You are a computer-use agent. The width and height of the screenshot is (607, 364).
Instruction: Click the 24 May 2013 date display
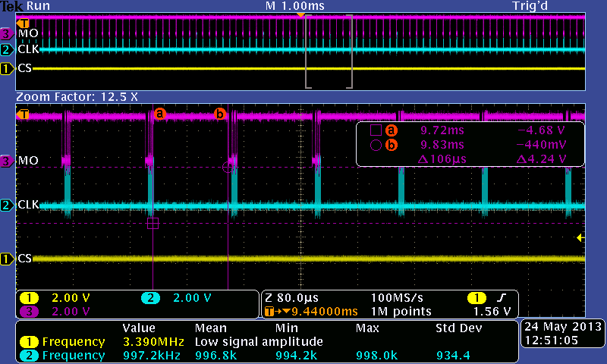[563, 327]
